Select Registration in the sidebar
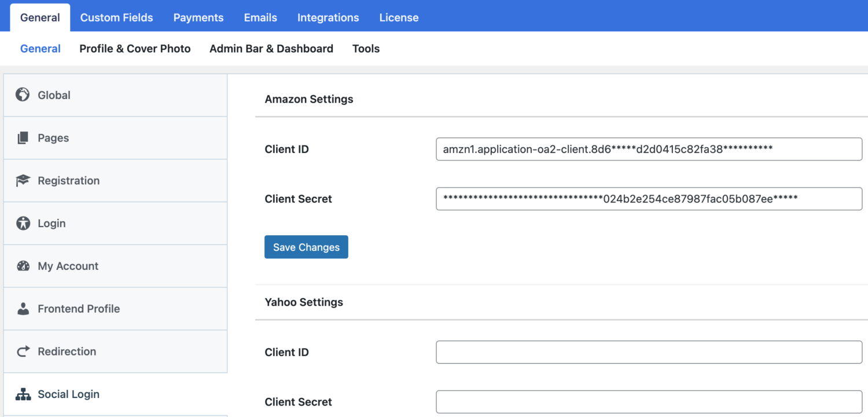The height and width of the screenshot is (417, 868). [x=116, y=181]
